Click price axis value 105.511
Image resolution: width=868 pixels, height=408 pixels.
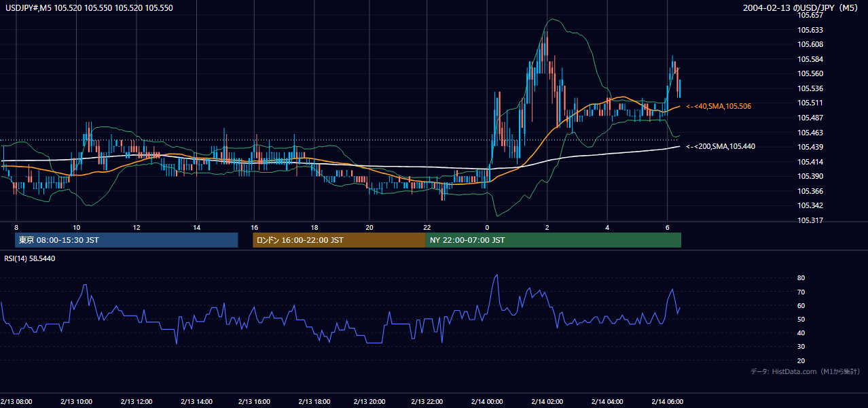coord(811,103)
